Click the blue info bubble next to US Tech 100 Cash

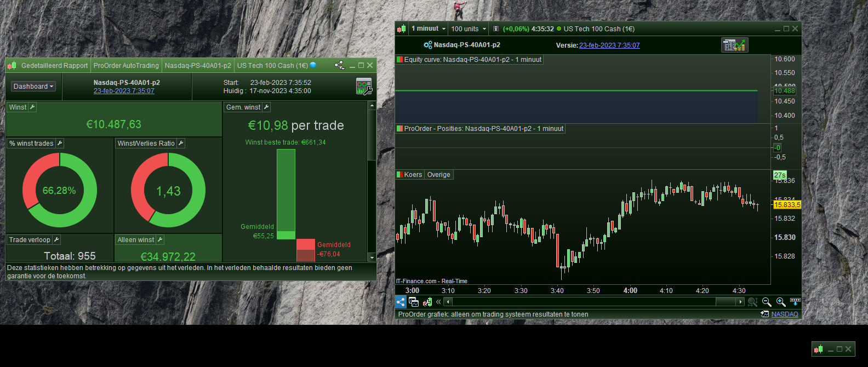(313, 65)
